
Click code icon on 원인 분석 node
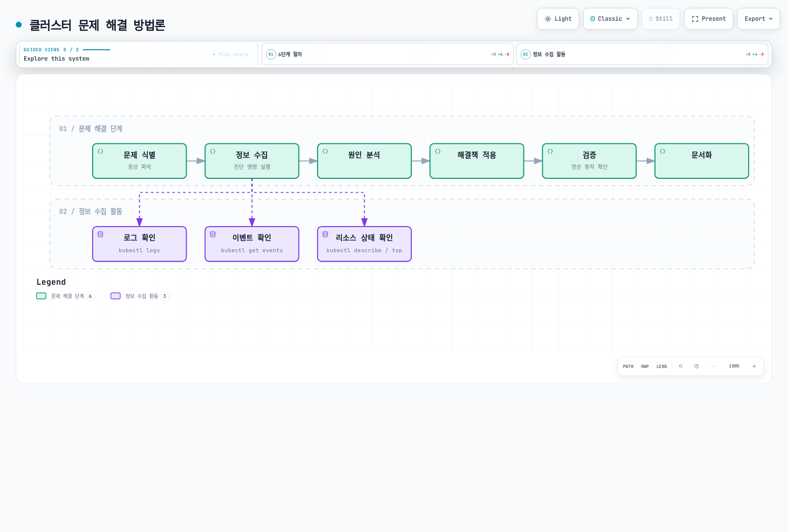(326, 151)
